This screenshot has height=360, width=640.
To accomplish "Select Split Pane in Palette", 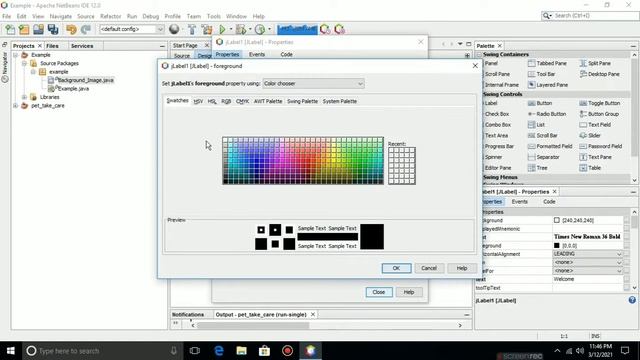I will tap(595, 63).
